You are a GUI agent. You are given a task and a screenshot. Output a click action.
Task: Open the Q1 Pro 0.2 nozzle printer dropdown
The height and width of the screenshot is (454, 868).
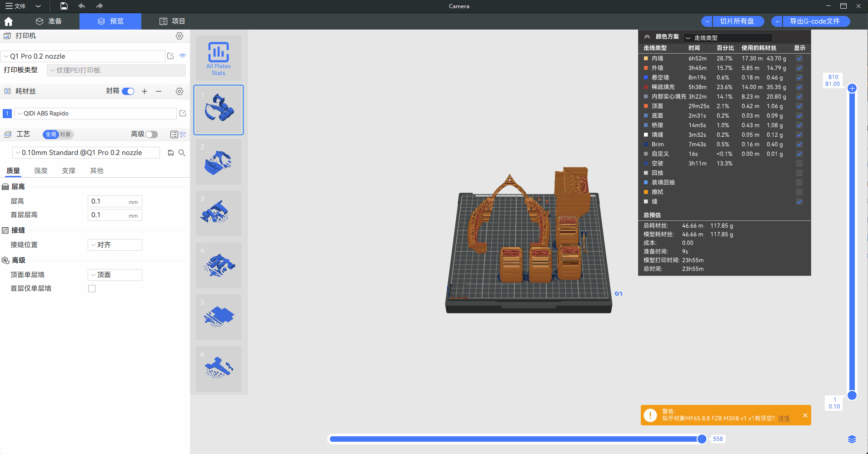pos(83,56)
